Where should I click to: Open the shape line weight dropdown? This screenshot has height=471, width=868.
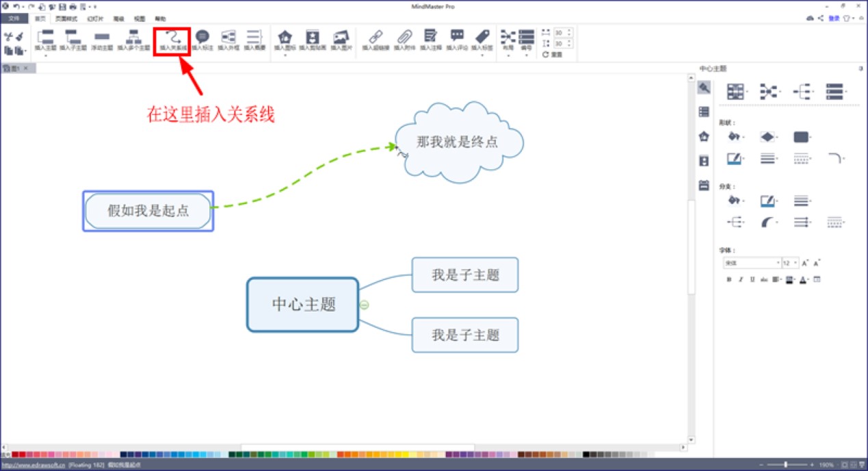pos(770,158)
